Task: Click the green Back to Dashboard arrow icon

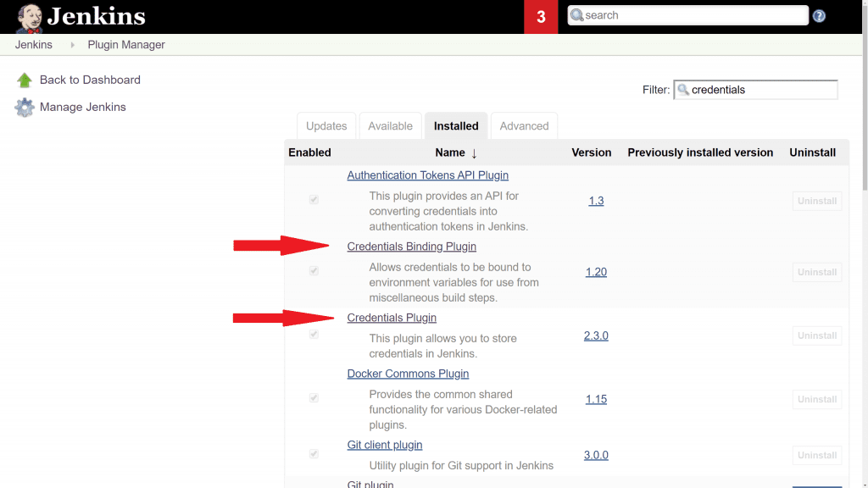Action: (25, 80)
